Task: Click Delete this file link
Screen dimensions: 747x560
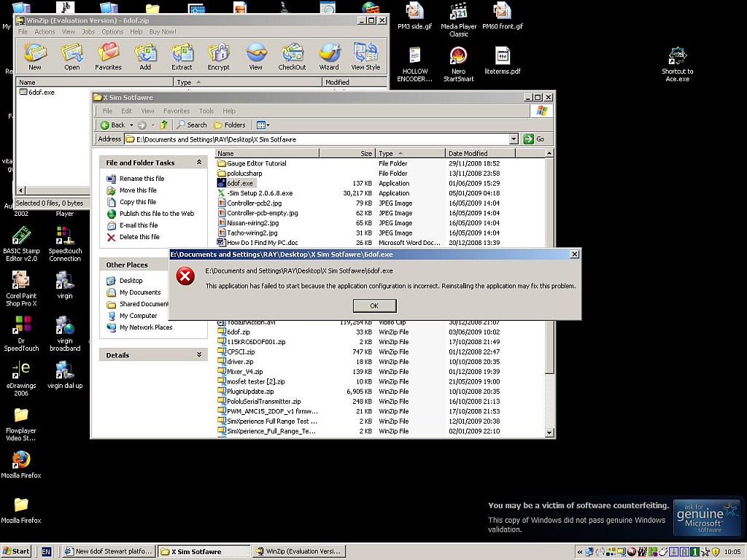Action: pos(139,237)
